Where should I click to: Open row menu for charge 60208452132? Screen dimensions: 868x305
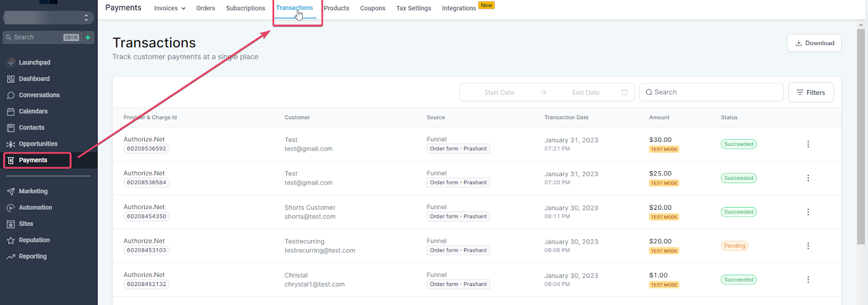(808, 280)
